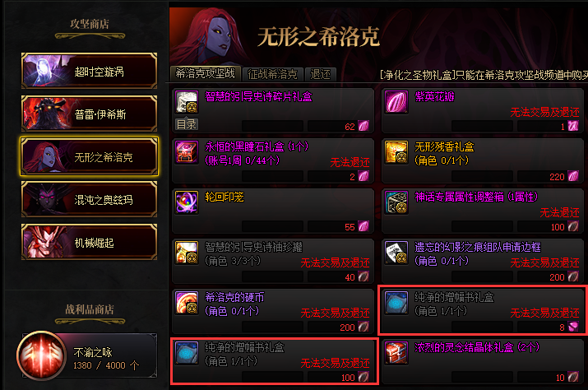Screen dimensions: 588x390
Task: Open the 目录 button under epic fragment box
Action: tap(187, 124)
